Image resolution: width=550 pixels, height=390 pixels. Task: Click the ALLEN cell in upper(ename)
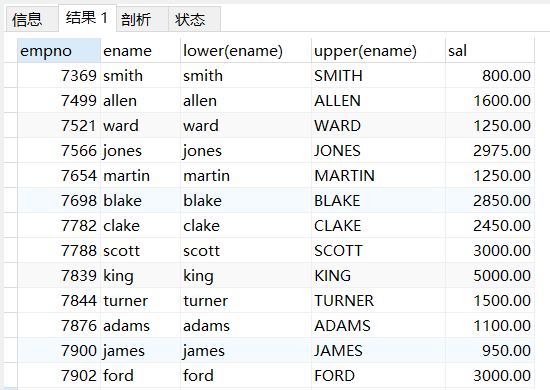[x=378, y=101]
